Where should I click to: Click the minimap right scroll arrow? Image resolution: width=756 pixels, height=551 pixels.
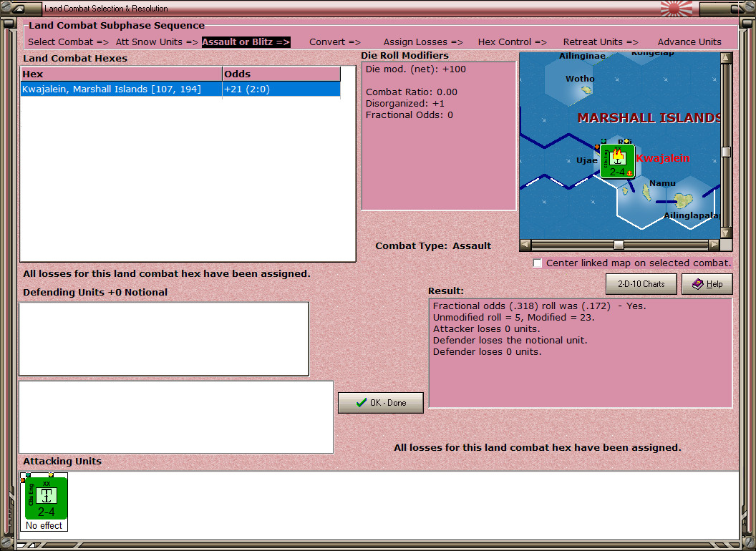(714, 245)
